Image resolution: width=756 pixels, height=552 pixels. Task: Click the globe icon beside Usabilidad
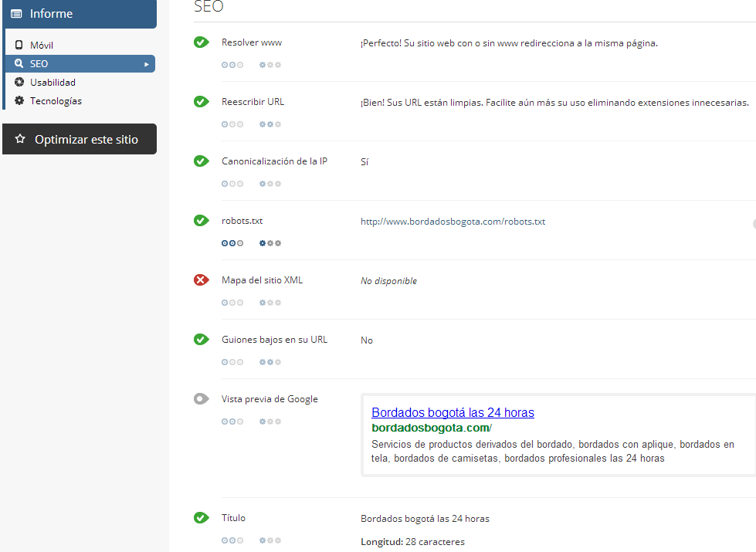[19, 82]
